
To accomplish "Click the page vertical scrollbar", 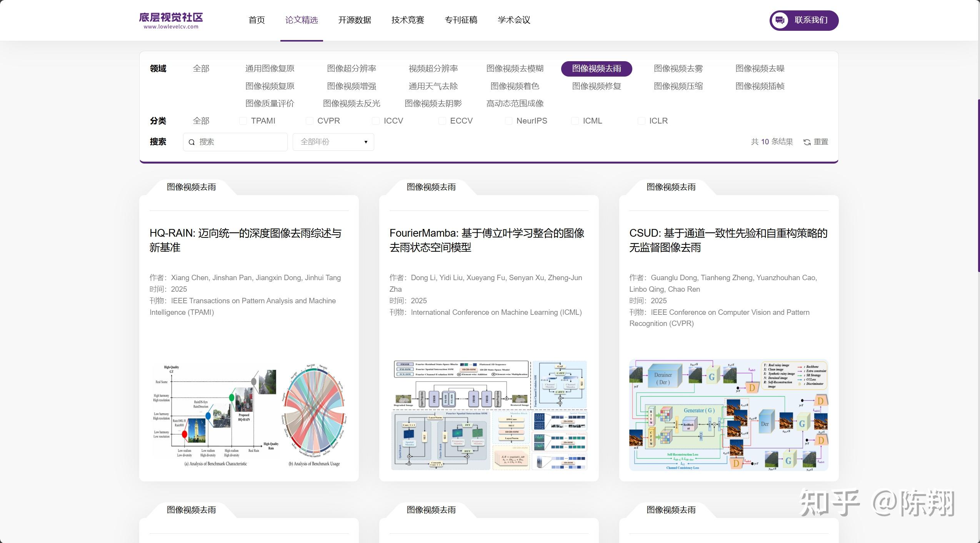I will pos(978,185).
